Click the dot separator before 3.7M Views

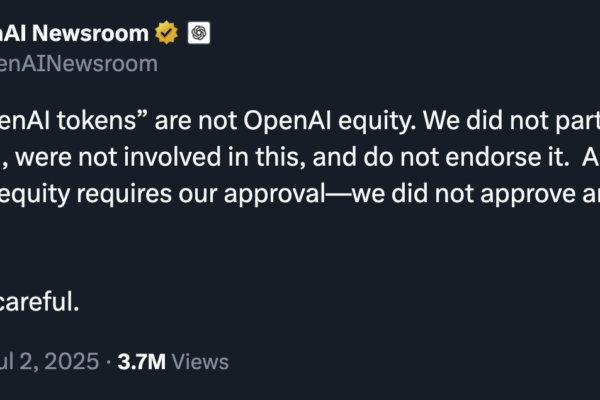coord(108,362)
